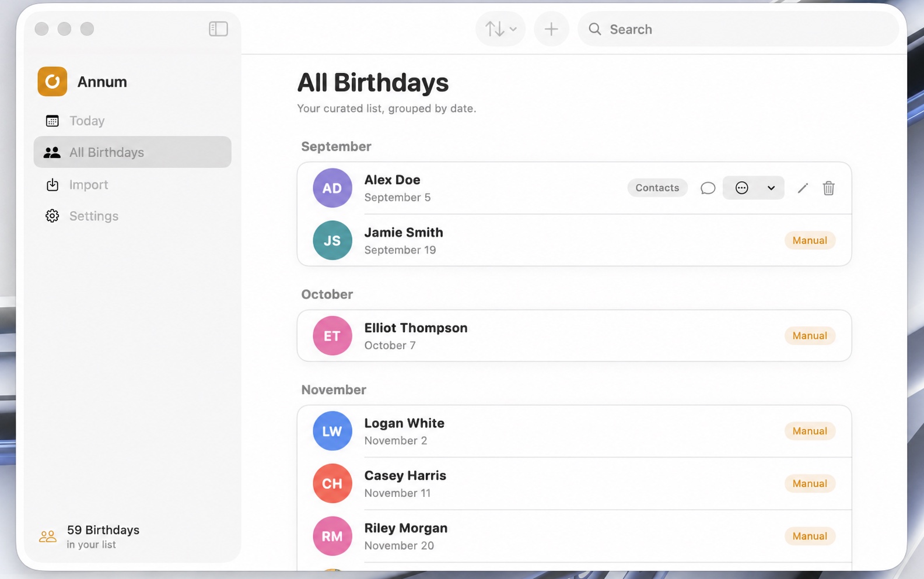Add a new birthday with plus button
The height and width of the screenshot is (579, 924).
point(551,29)
